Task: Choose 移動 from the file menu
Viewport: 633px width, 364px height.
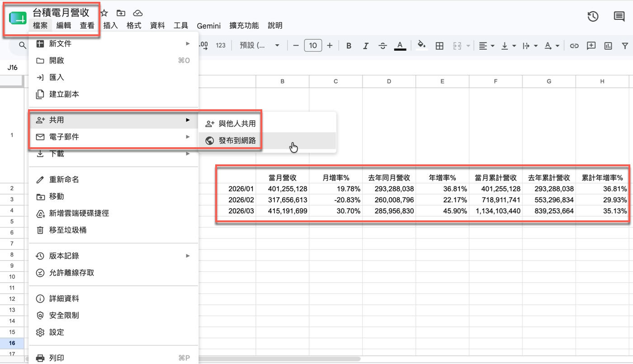Action: 113,196
